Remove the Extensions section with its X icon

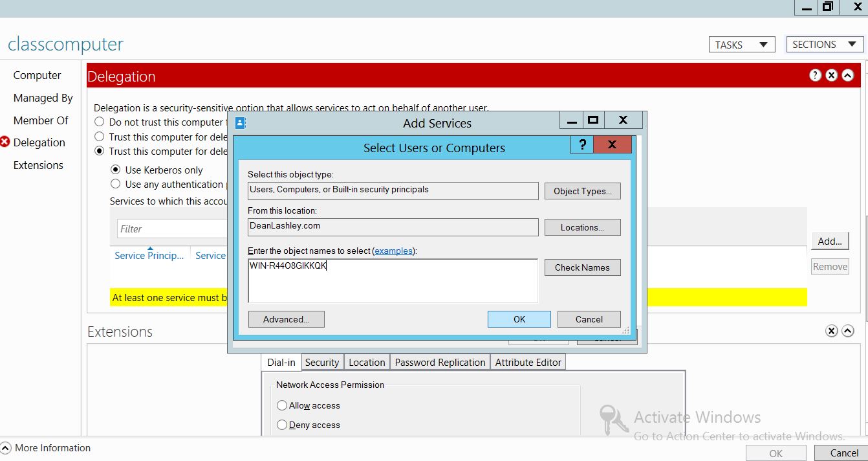pyautogui.click(x=832, y=331)
